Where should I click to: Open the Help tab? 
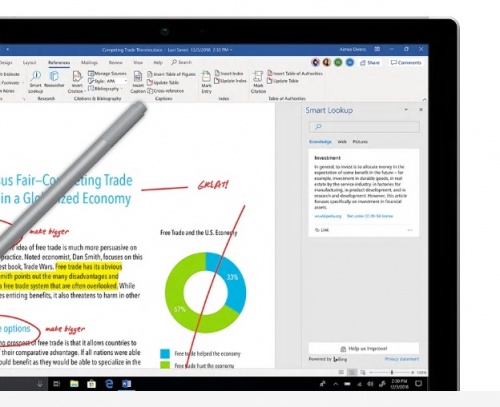tap(158, 63)
